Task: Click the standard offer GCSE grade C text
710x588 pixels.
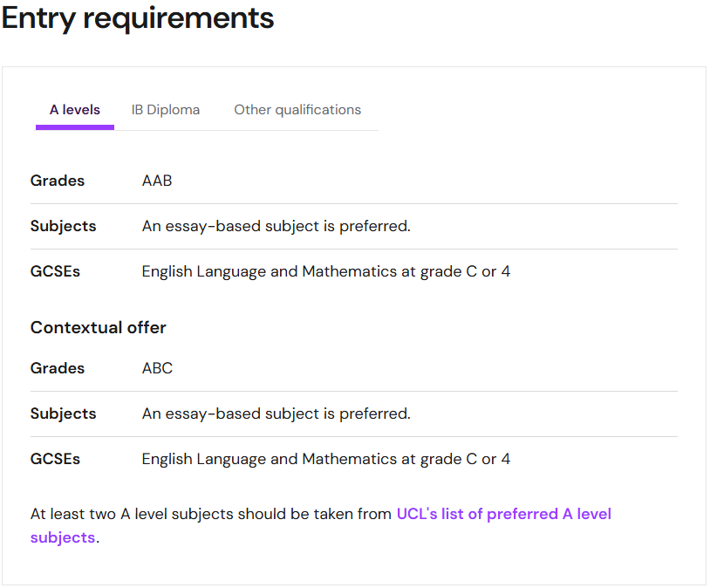Action: click(x=326, y=271)
